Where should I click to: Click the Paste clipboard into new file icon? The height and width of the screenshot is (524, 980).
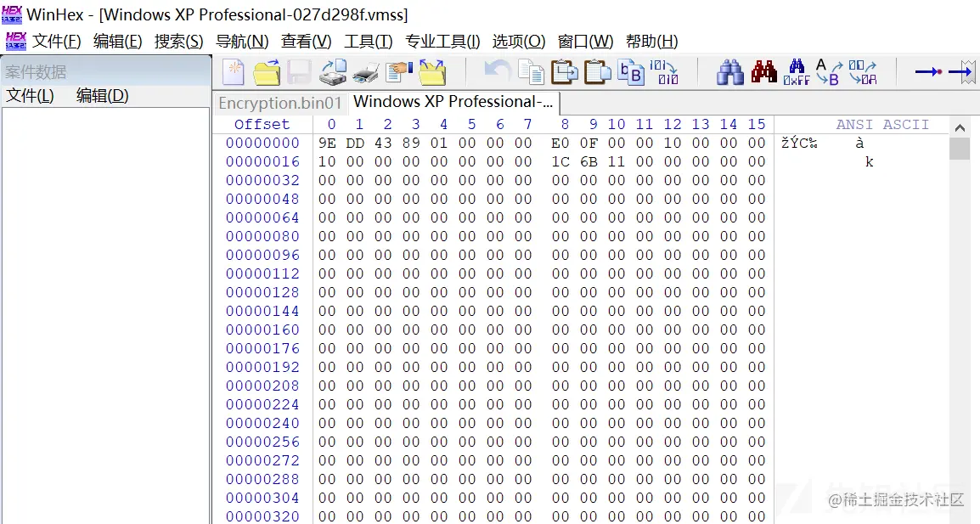(x=598, y=72)
